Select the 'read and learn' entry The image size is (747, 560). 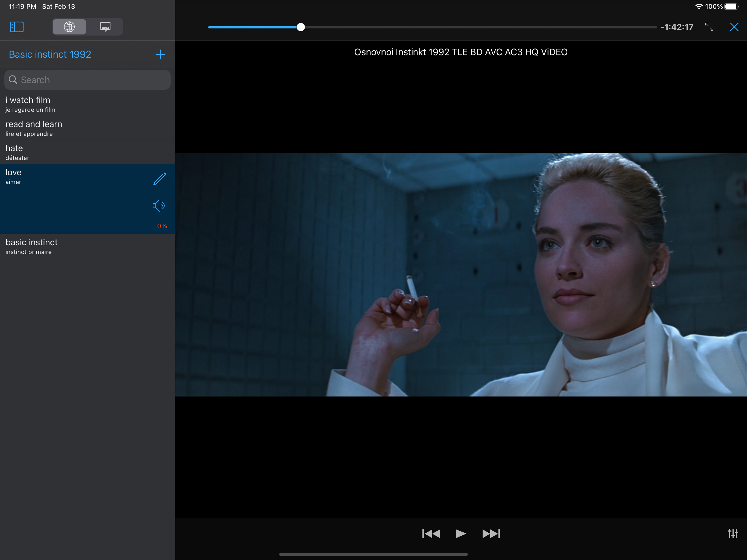coord(87,128)
